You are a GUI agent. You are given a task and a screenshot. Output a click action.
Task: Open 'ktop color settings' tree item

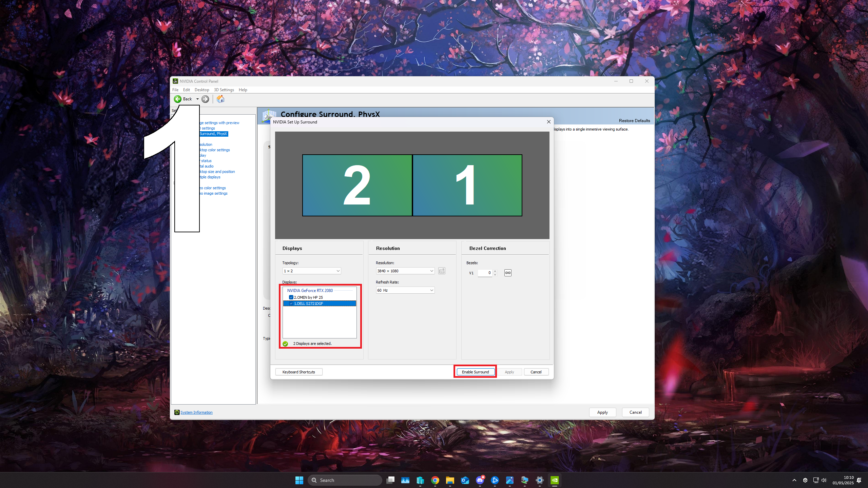215,150
